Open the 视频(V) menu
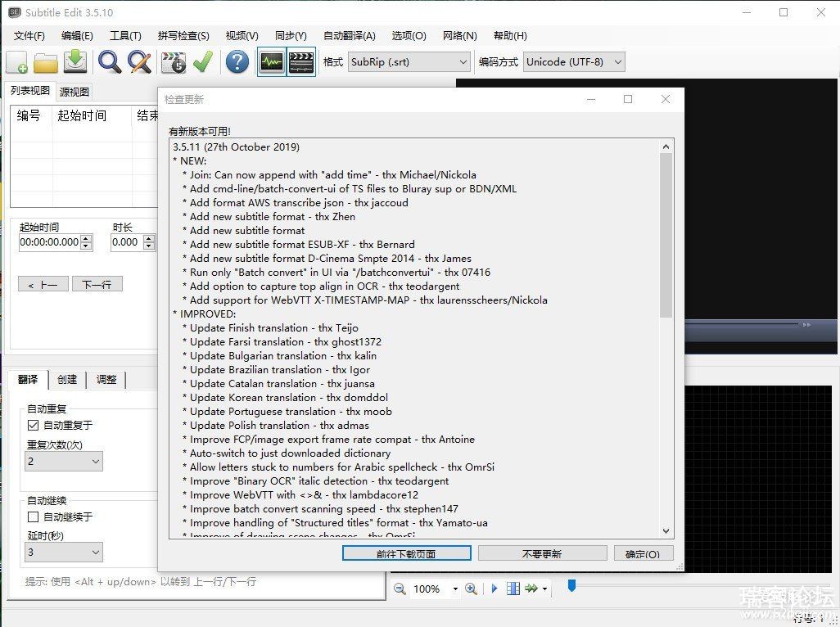Image resolution: width=840 pixels, height=627 pixels. click(242, 36)
